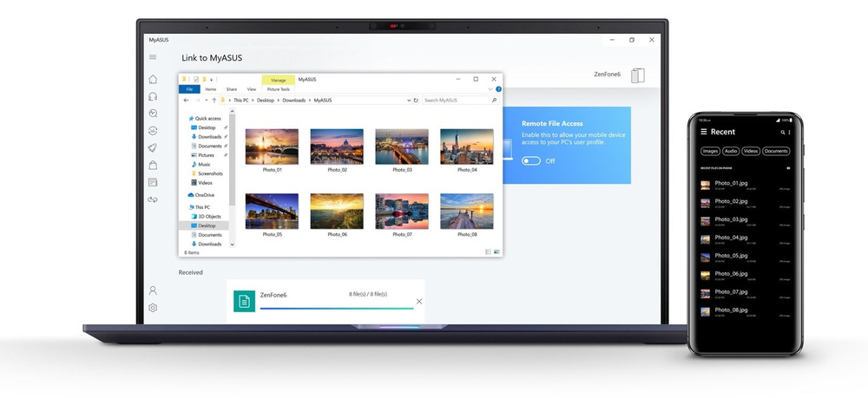868x398 pixels.
Task: Click 'MyASUS' in the address breadcrumb
Action: [x=323, y=100]
